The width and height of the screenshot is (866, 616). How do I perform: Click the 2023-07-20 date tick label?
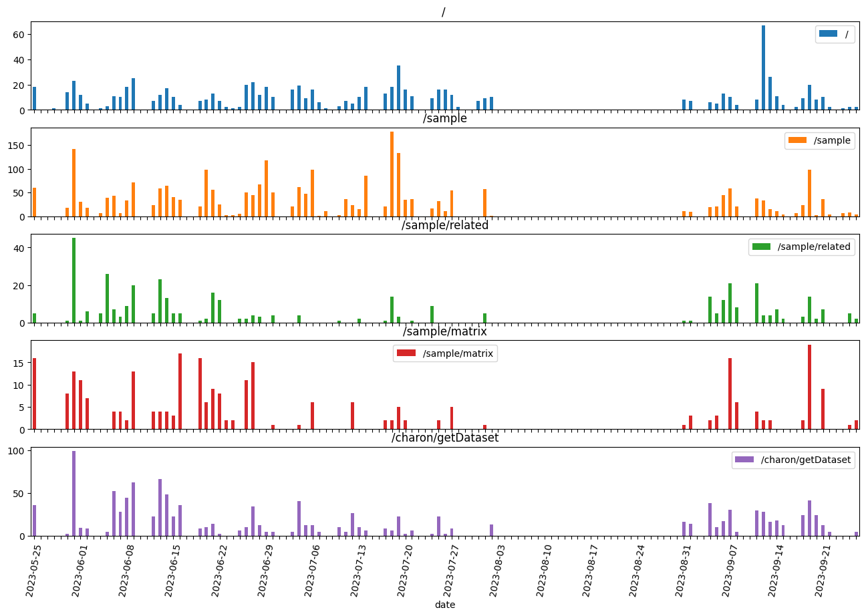(x=406, y=571)
